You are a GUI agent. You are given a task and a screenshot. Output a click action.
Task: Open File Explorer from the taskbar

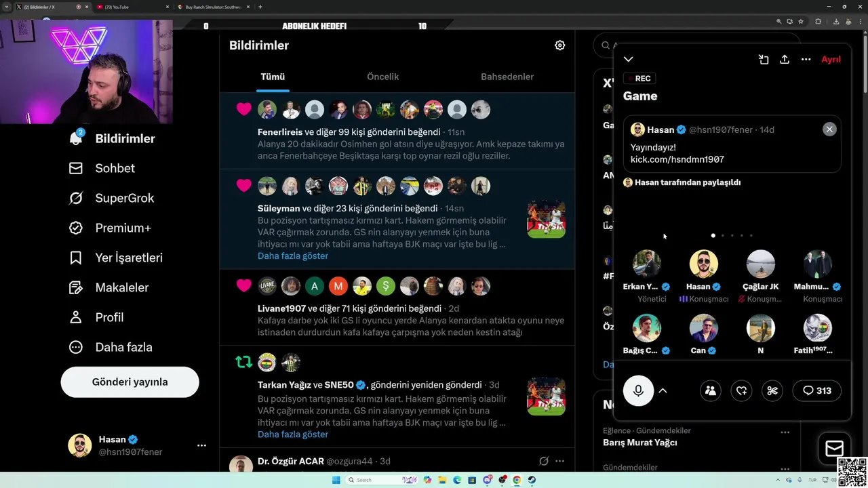click(x=442, y=480)
